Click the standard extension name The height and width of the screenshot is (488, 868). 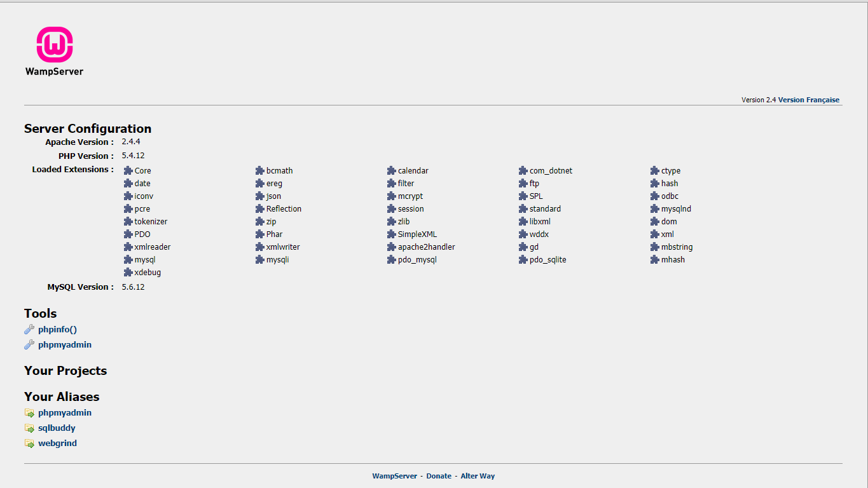click(x=545, y=209)
